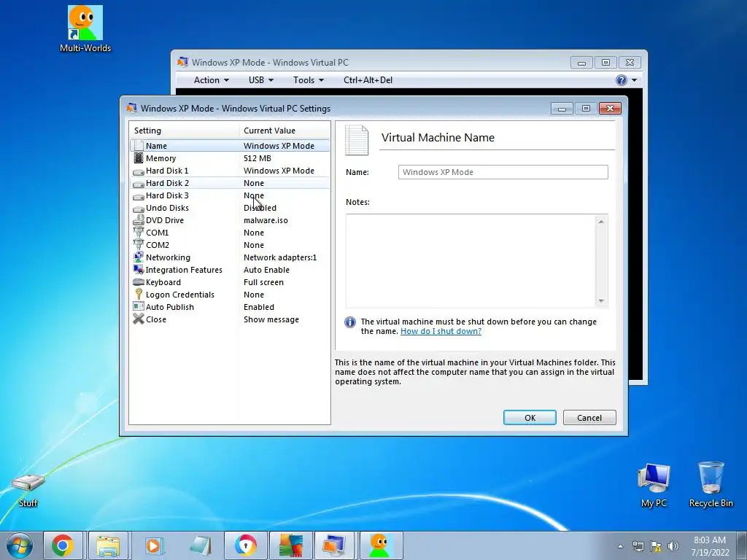Click the taskbar clock showing 8:03 AM
747x560 pixels.
710,546
